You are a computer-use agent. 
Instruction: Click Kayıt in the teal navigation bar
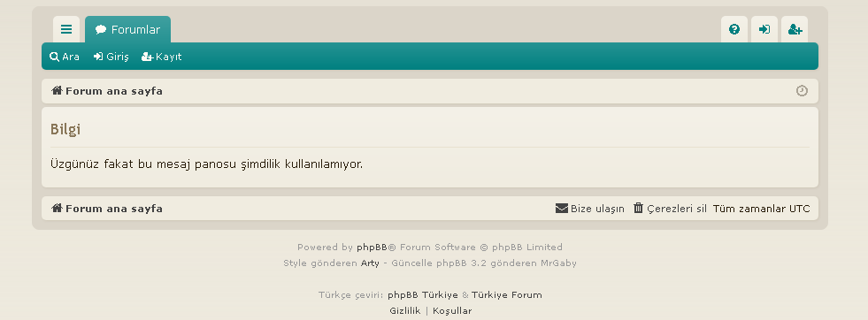coord(161,57)
